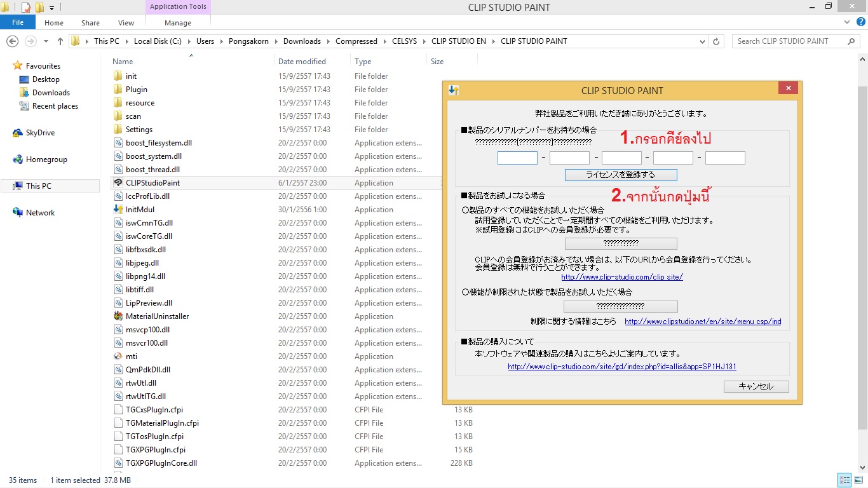This screenshot has width=868, height=488.
Task: Select the init folder icon
Action: point(118,76)
